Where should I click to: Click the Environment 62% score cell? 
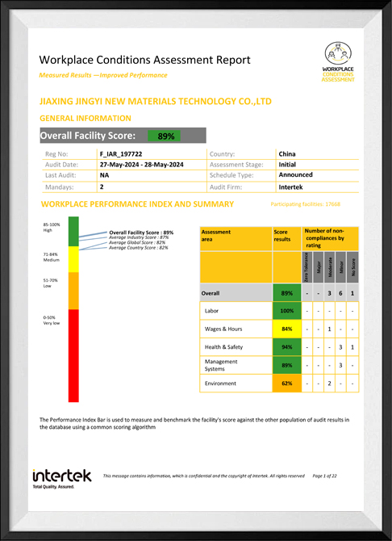coord(287,384)
